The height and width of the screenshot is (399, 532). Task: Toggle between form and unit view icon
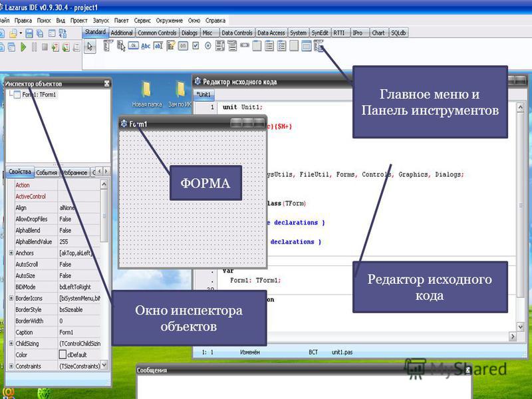(63, 33)
